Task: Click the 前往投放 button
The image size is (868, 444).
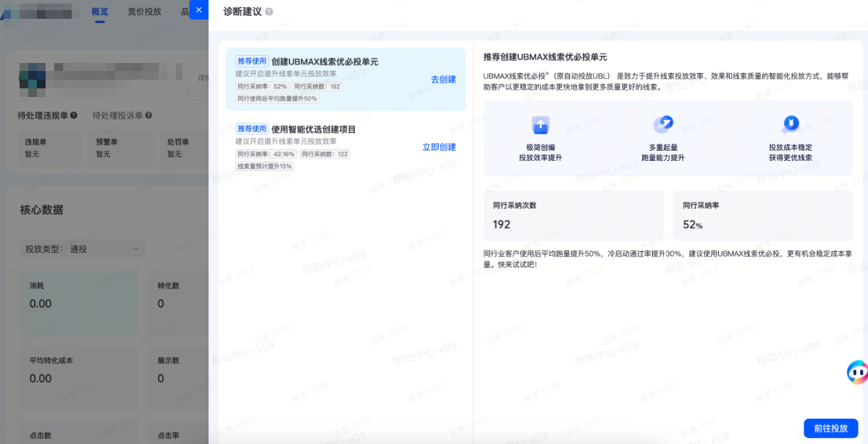Action: point(831,429)
